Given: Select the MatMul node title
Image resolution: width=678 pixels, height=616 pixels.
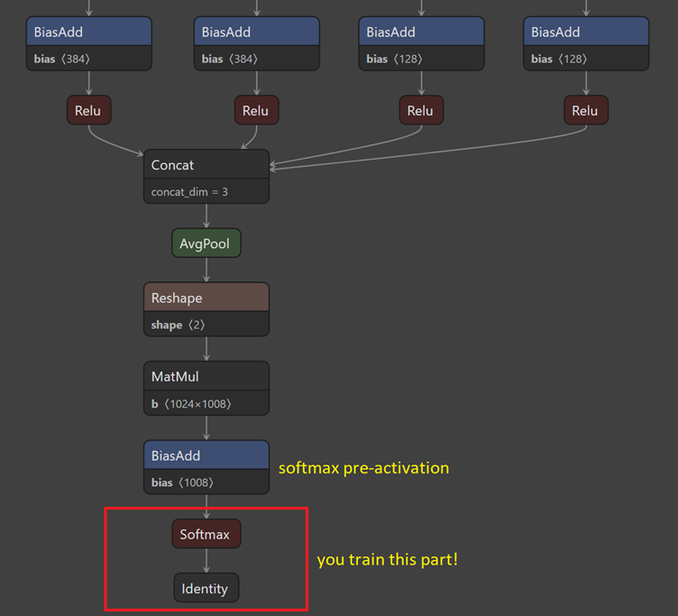Looking at the screenshot, I should click(x=206, y=376).
